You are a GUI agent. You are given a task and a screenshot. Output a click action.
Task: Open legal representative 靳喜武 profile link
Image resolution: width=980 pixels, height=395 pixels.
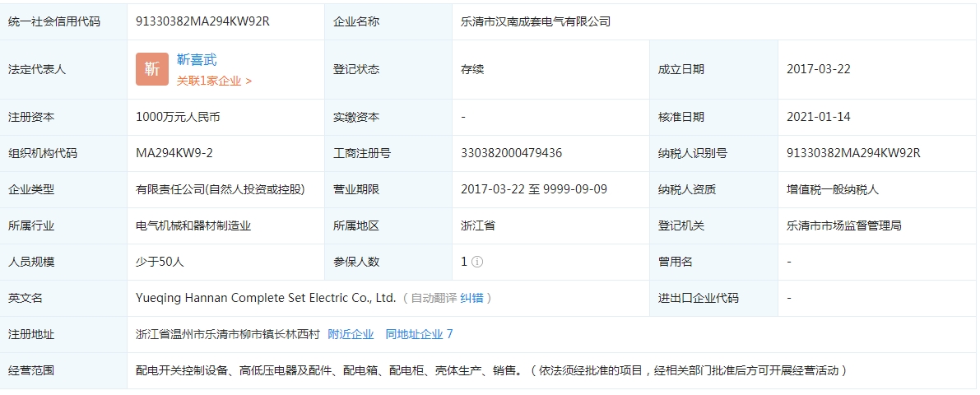tap(197, 59)
